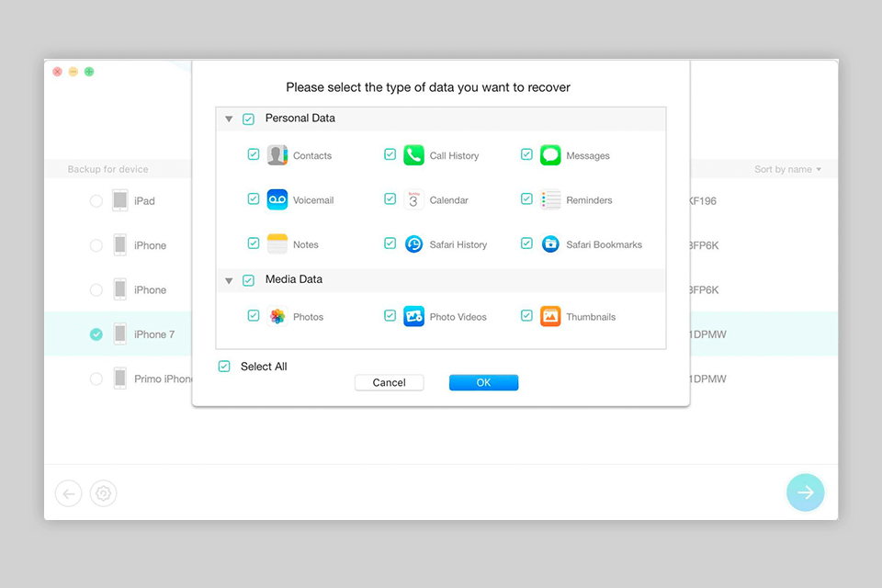Click the iPad device icon
882x588 pixels.
tap(119, 200)
